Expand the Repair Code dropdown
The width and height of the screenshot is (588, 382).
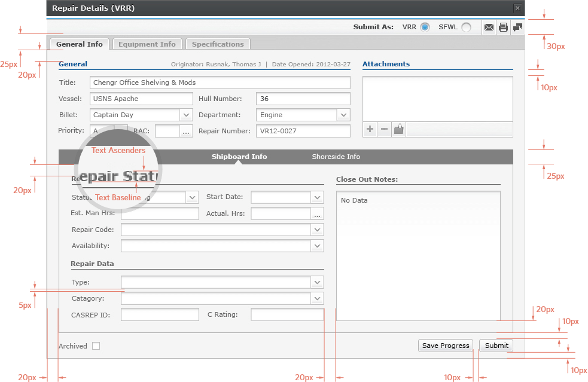coord(317,230)
